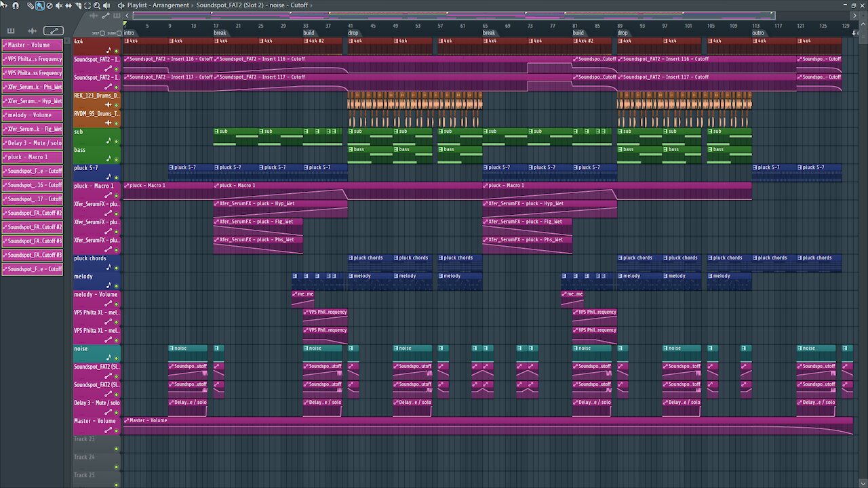The image size is (868, 488).
Task: Open the playlist options menu arrow
Action: tap(6, 5)
